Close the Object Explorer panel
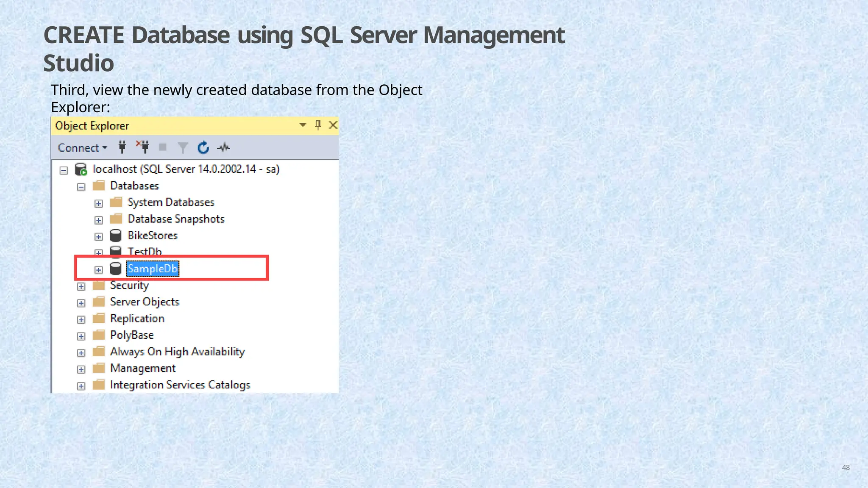Screen dimensions: 868x488 333,125
